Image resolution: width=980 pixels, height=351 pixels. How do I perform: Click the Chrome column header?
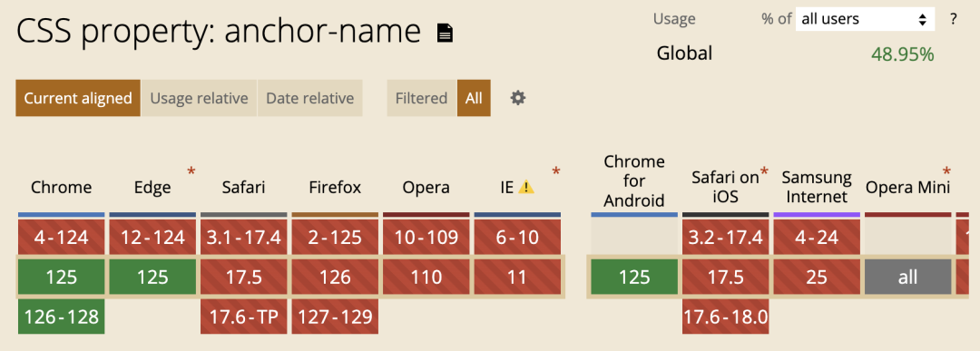[x=62, y=188]
